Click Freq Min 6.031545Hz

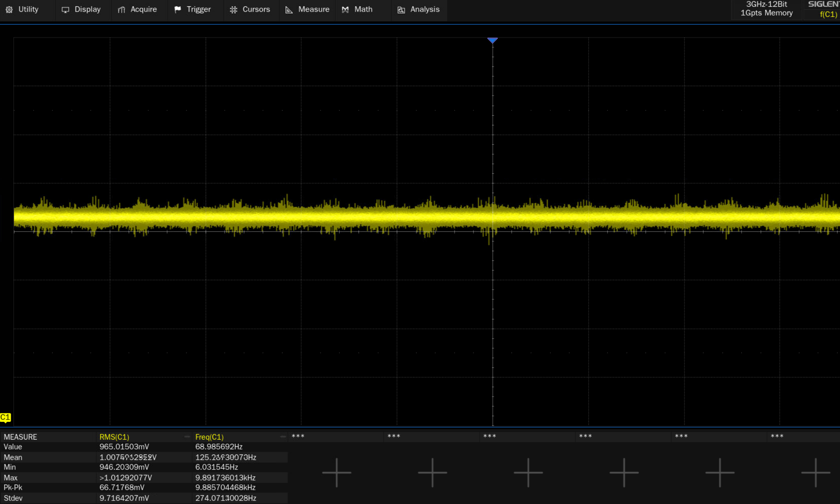click(217, 467)
